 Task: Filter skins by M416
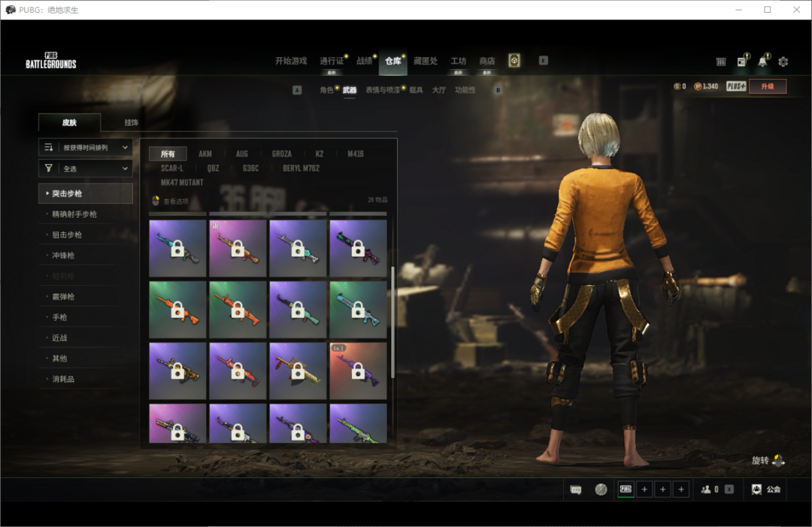tap(355, 154)
